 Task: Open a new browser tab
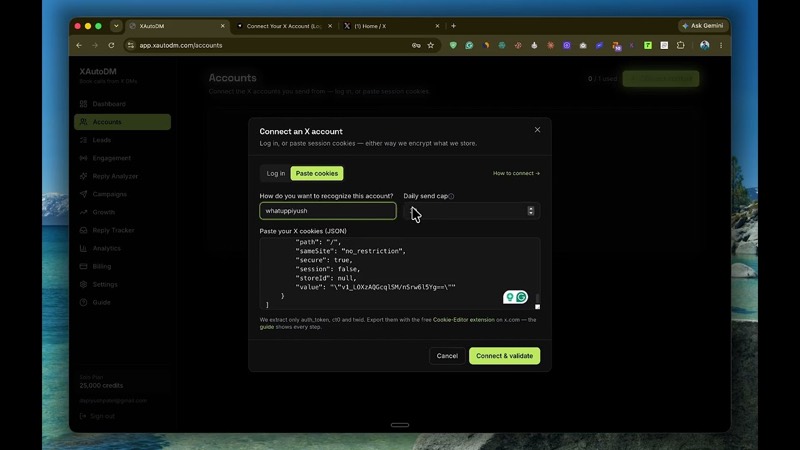click(454, 26)
